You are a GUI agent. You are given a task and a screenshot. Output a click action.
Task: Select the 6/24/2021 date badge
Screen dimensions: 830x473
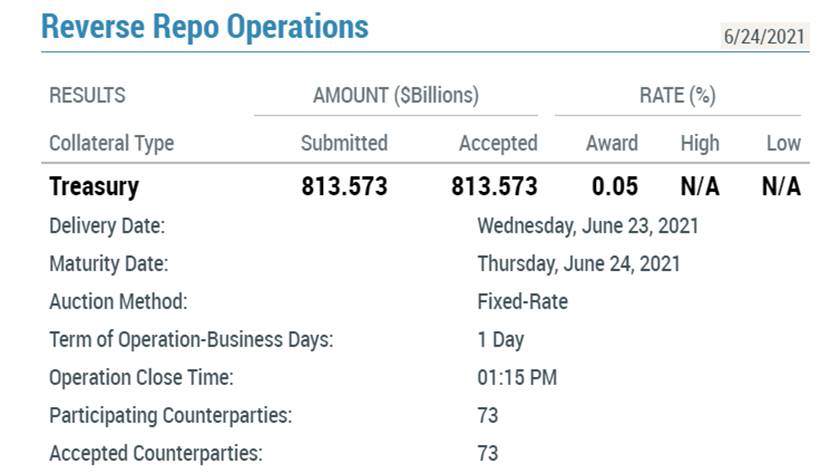click(x=764, y=37)
